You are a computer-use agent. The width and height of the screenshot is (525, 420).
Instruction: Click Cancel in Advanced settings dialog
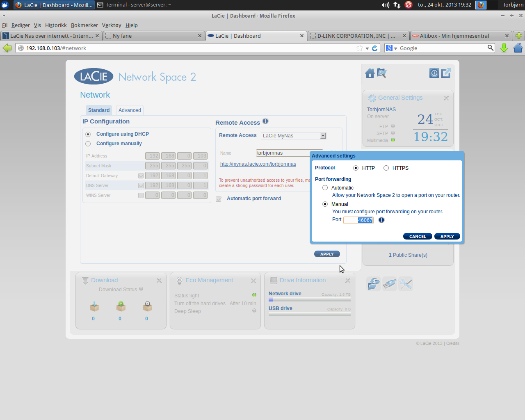418,236
